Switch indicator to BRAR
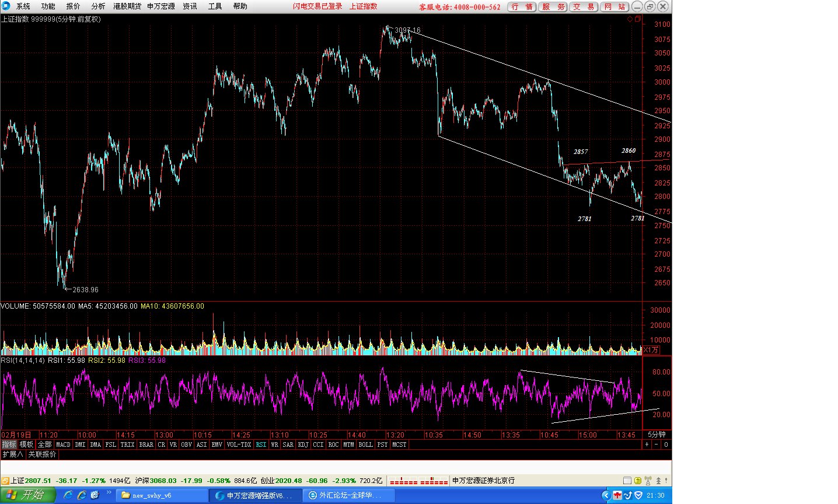Image resolution: width=838 pixels, height=504 pixels. [146, 444]
